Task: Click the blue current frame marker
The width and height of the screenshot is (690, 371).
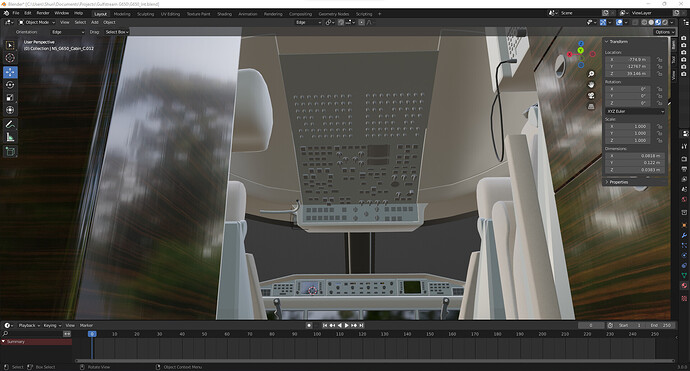Action: 92,334
